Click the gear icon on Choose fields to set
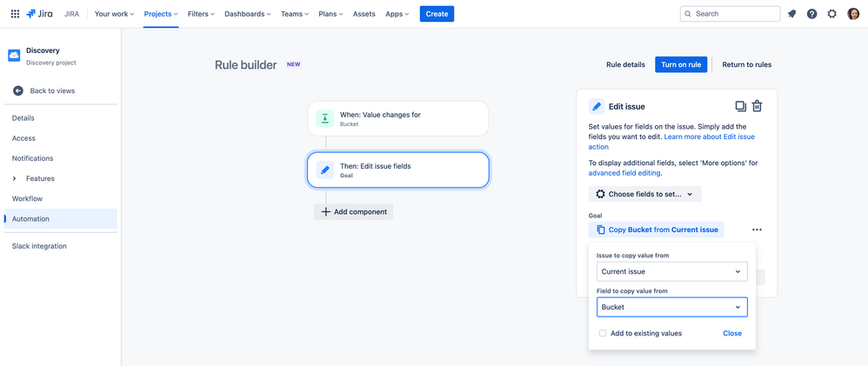 click(x=600, y=195)
